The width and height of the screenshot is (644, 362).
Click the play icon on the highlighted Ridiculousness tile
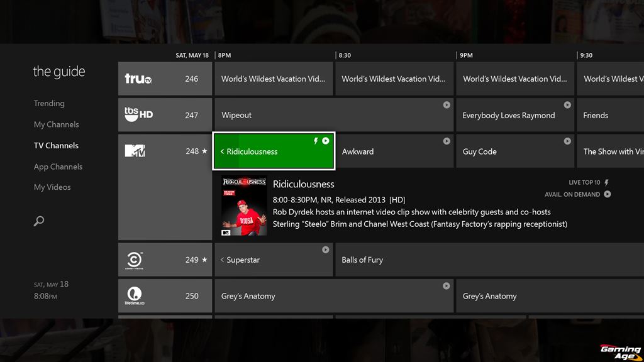326,141
